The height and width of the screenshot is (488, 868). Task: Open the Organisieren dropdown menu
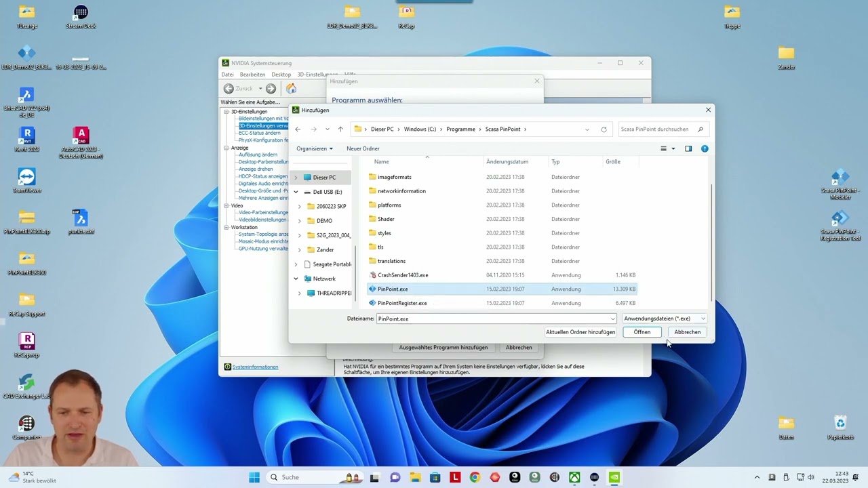pyautogui.click(x=315, y=148)
